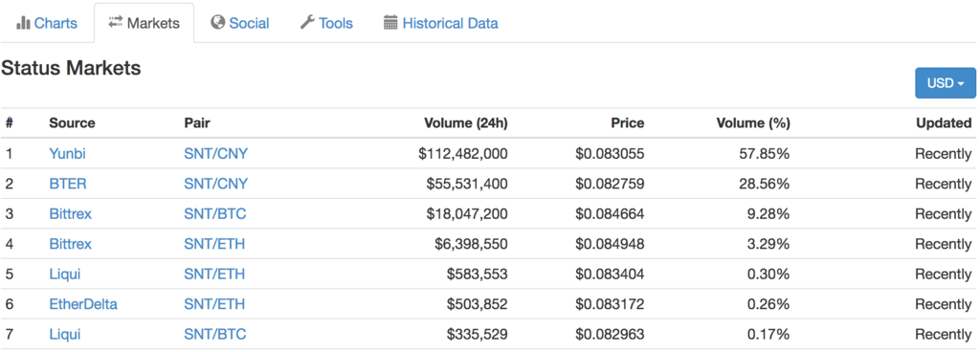Select the $6,398,550 volume value
This screenshot has height=352, width=980.
(x=471, y=243)
